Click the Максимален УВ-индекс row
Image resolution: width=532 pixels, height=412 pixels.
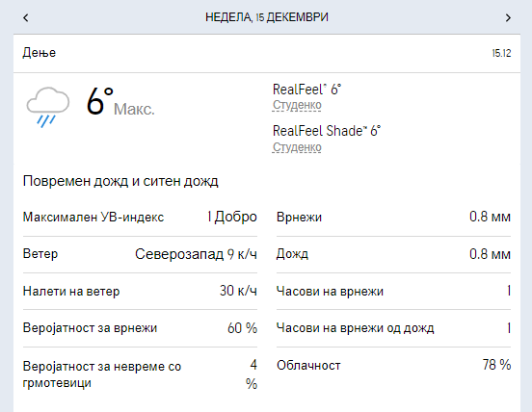tap(140, 218)
